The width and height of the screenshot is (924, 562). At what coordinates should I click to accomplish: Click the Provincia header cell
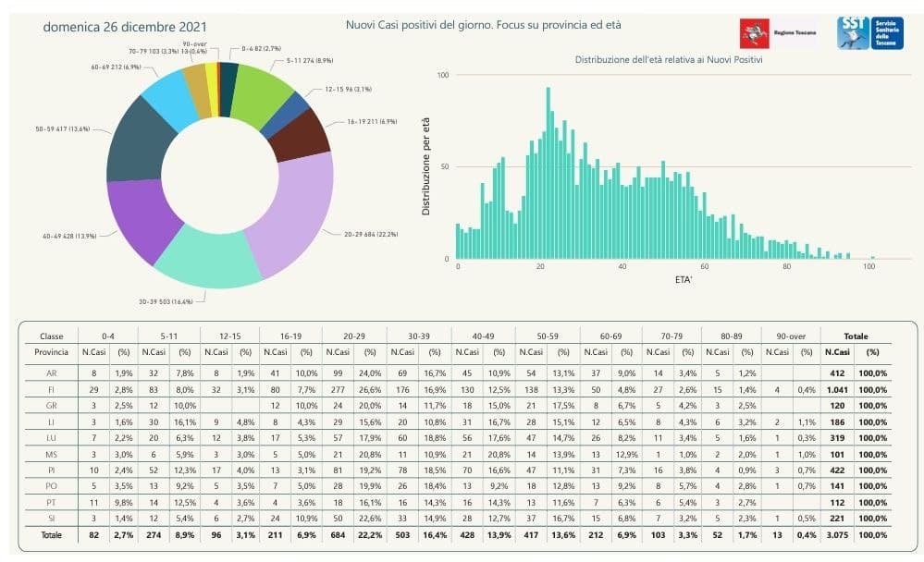51,352
